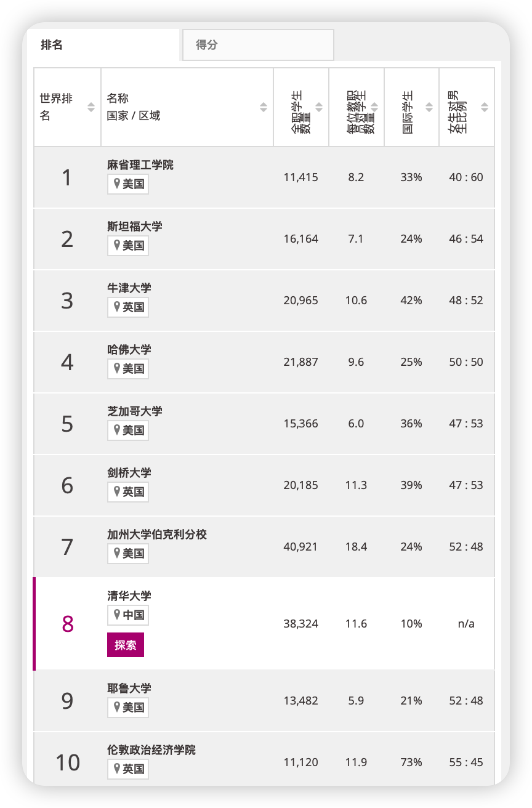Select the 耶鲁大学 table row
The image size is (532, 808).
click(266, 701)
